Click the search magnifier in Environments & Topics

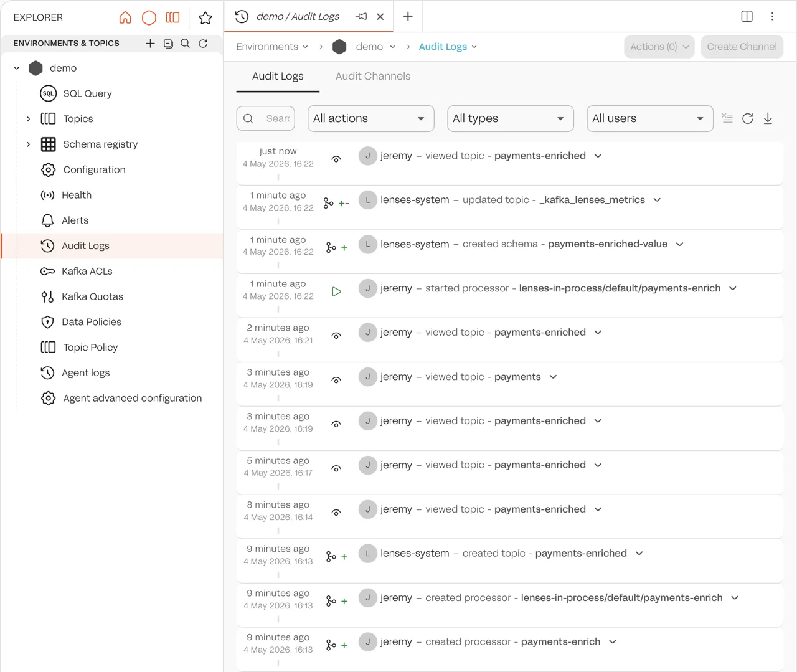[x=185, y=44]
